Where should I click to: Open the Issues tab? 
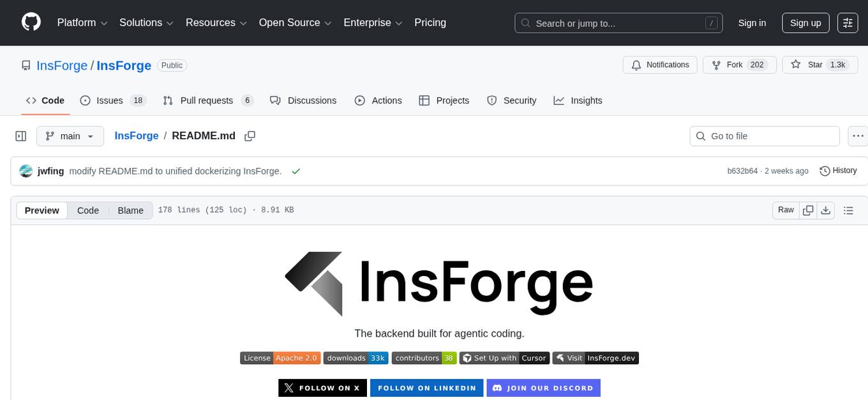(109, 100)
